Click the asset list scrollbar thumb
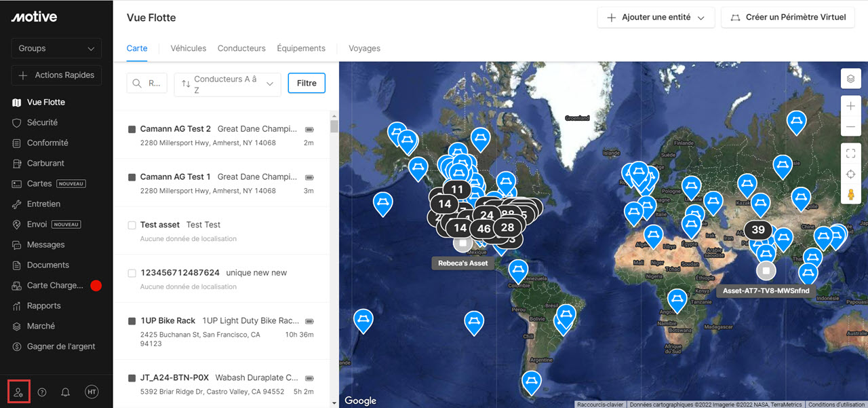This screenshot has width=868, height=408. click(x=334, y=126)
